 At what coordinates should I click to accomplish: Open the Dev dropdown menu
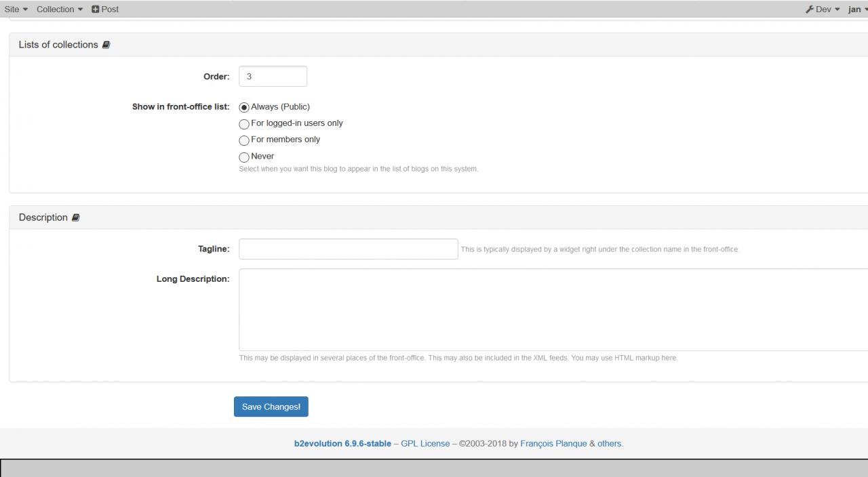823,9
